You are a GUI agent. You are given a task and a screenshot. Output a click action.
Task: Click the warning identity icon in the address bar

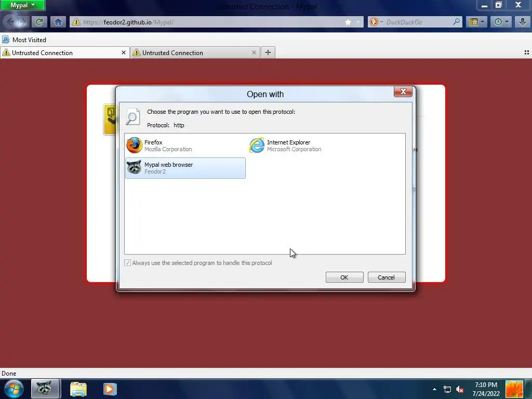point(76,22)
